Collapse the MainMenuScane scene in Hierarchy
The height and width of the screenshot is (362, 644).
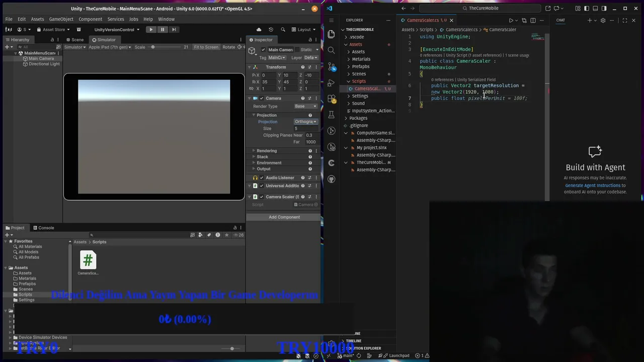coord(16,53)
